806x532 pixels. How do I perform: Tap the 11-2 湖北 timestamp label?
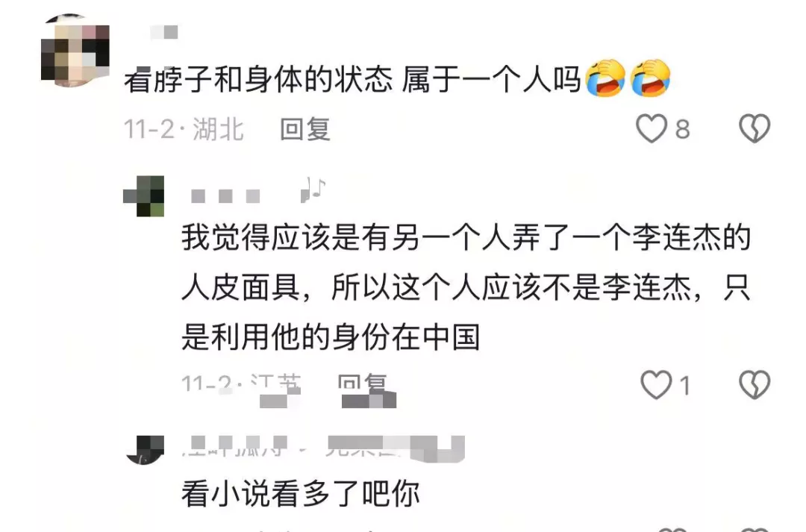(x=184, y=129)
